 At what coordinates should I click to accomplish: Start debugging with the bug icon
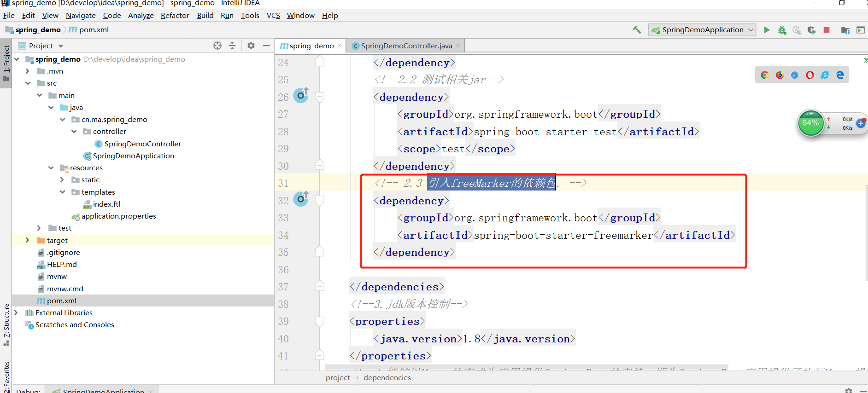click(x=782, y=30)
